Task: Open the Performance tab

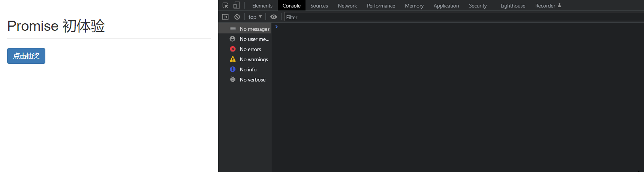Action: coord(381,6)
